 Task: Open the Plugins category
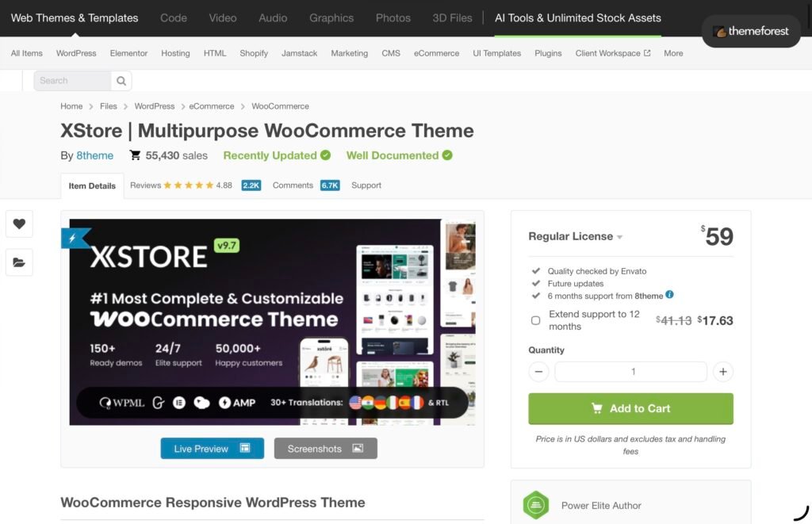[x=548, y=53]
